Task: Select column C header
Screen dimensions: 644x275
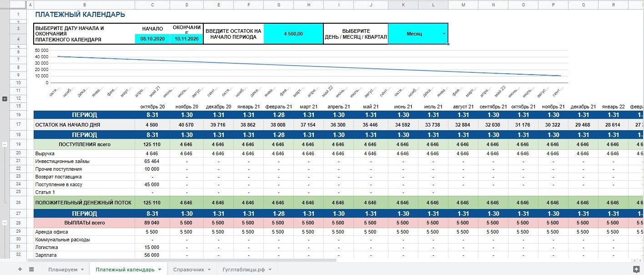Action: click(152, 5)
